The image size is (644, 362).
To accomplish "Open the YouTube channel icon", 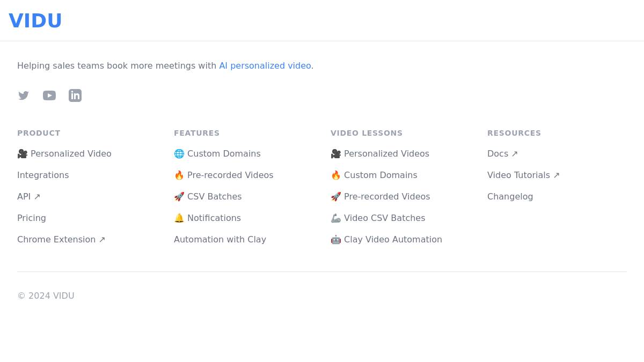I will click(49, 95).
